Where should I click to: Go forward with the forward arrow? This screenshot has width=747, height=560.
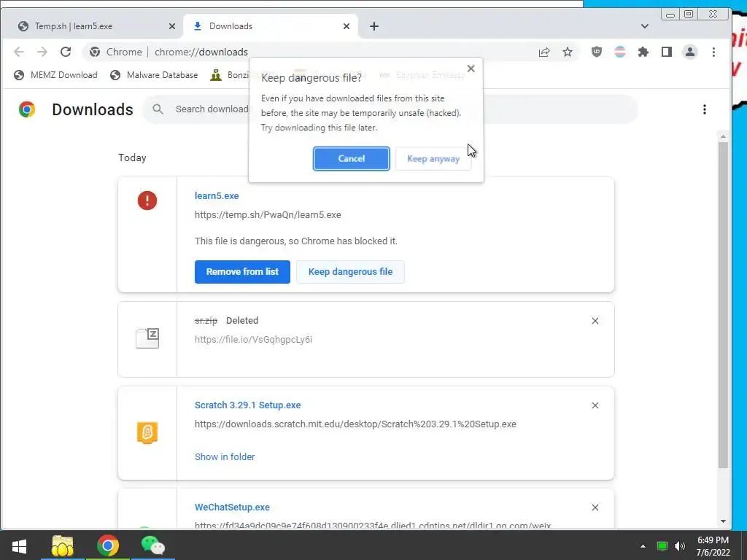(42, 52)
